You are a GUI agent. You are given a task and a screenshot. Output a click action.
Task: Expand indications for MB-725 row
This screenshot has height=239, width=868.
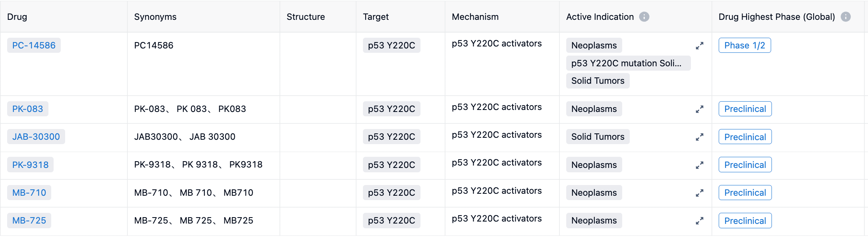[x=700, y=221]
